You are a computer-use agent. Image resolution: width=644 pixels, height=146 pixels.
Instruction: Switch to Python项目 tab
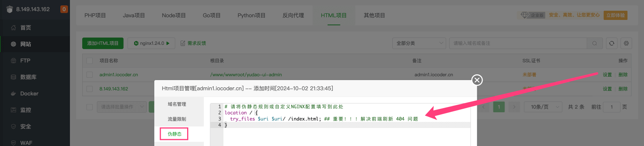click(x=251, y=15)
